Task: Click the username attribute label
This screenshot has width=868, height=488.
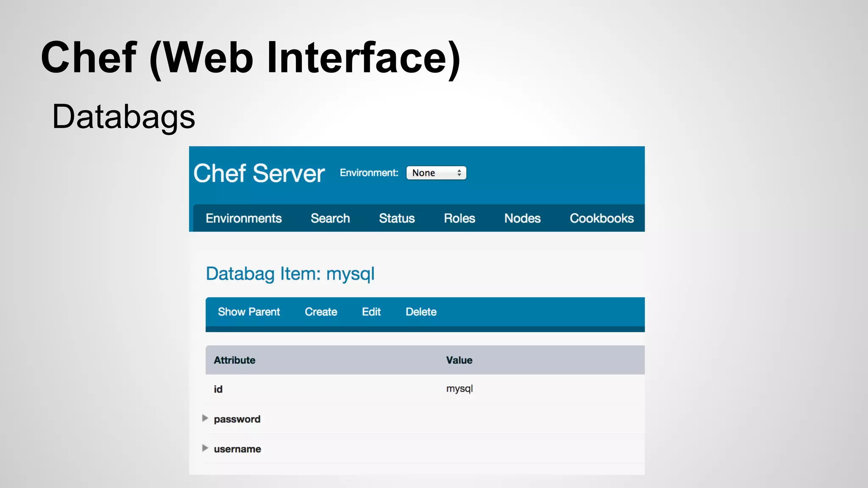Action: tap(237, 449)
